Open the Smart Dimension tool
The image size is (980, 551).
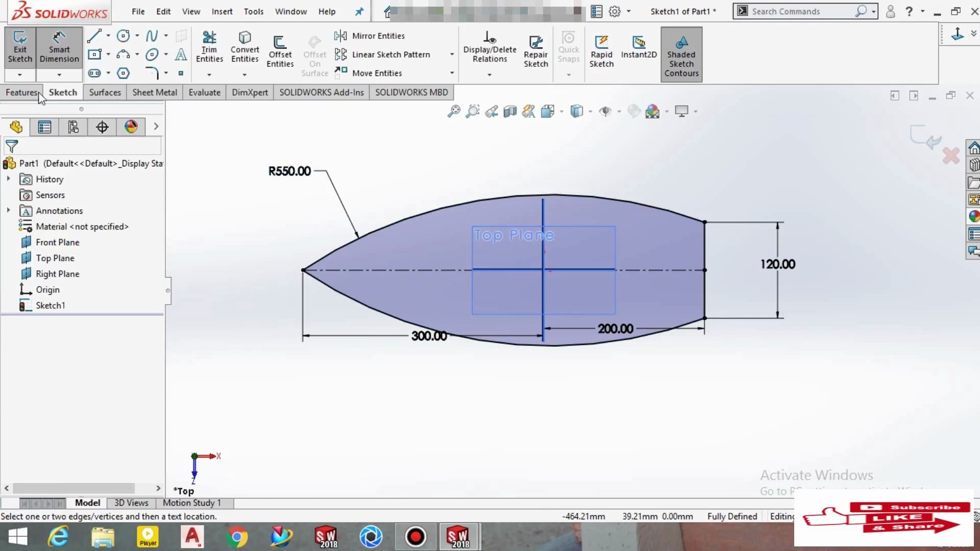pos(59,46)
